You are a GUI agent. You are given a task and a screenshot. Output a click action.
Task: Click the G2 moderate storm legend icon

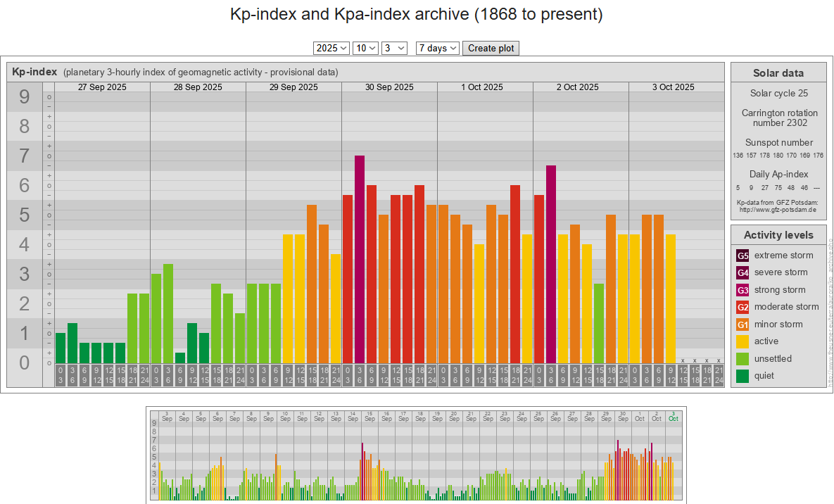click(743, 307)
